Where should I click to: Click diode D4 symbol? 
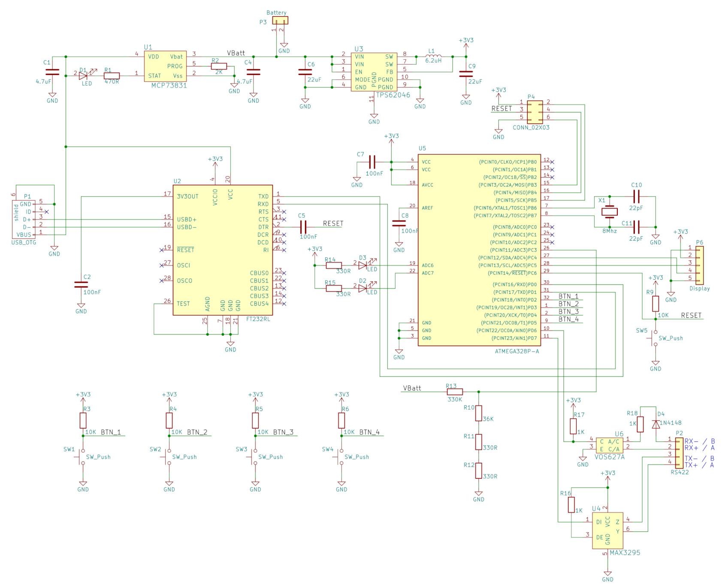point(656,424)
